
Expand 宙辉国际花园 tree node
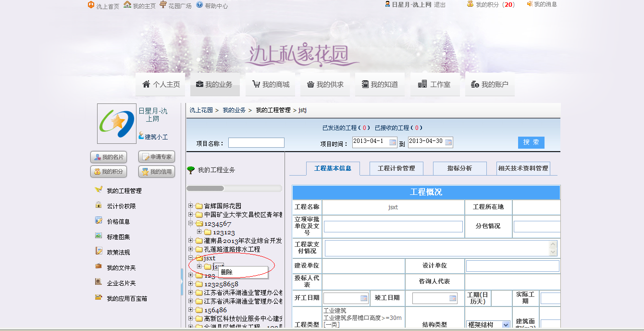coord(191,206)
